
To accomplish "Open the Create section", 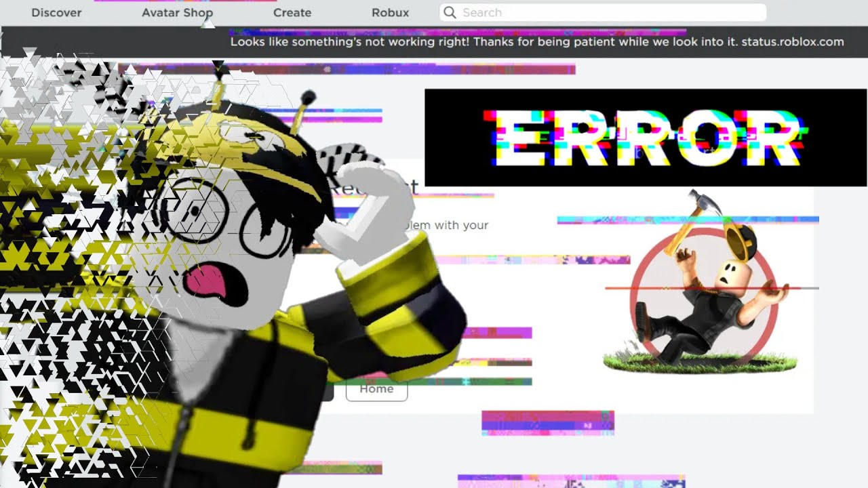I will pyautogui.click(x=292, y=12).
